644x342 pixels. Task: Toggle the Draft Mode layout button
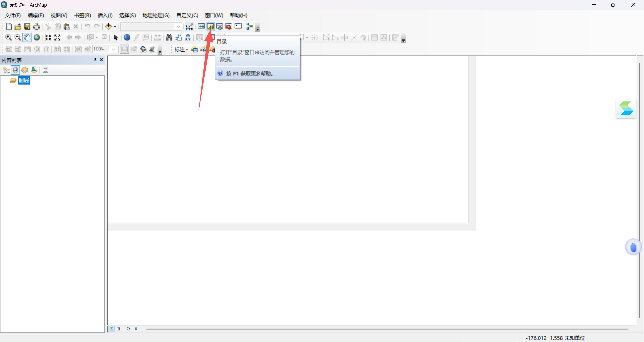click(x=124, y=49)
